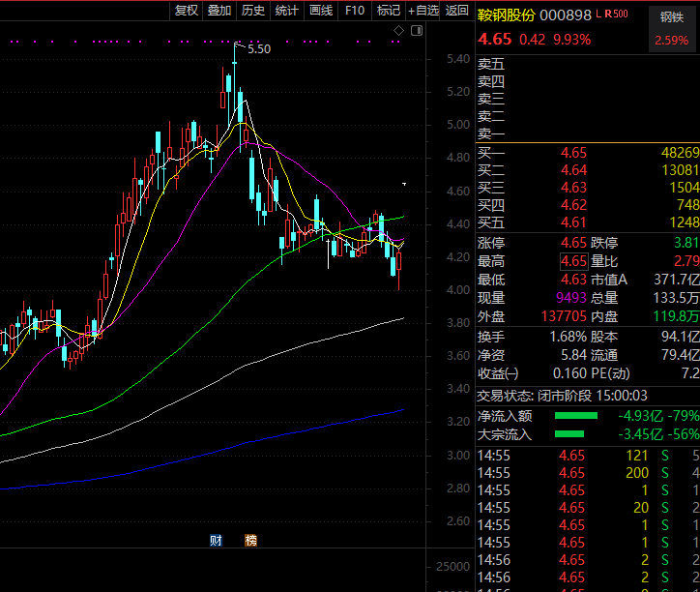Click the 财 finance marker icon
700x592 pixels.
(x=217, y=540)
